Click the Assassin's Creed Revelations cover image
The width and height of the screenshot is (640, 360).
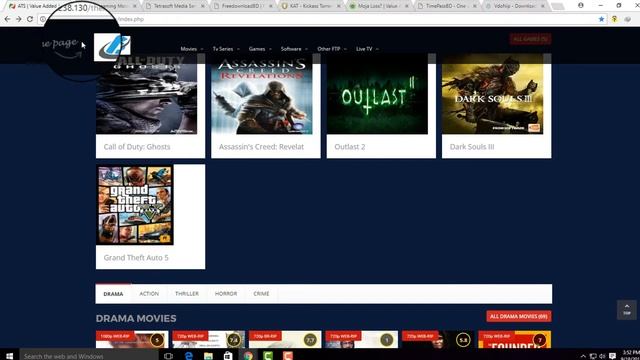[x=262, y=94]
